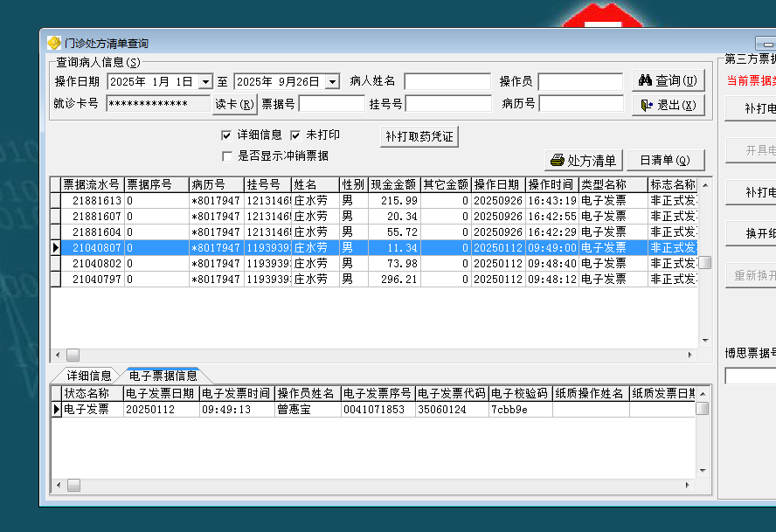
Task: Click upper grid vertical scrollbar thumb
Action: pos(705,262)
